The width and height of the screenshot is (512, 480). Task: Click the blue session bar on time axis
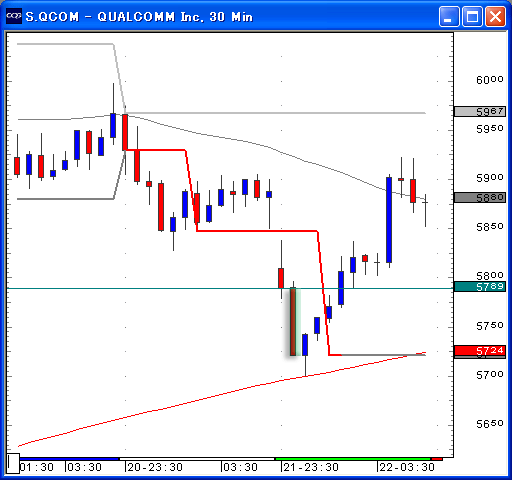69,459
